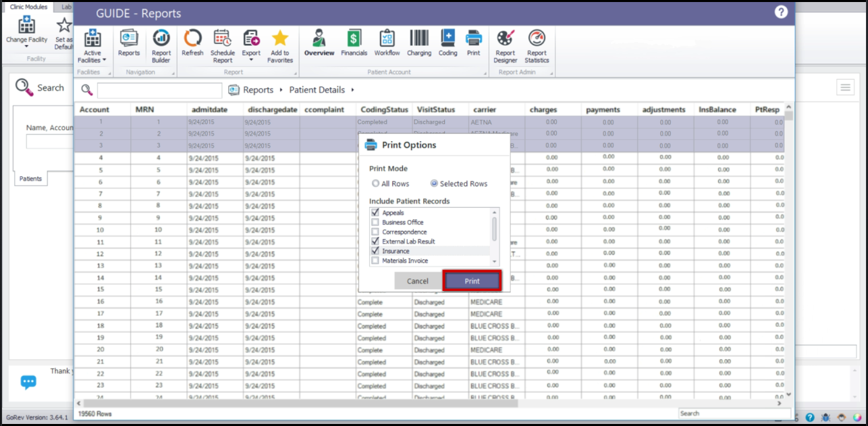The image size is (868, 426).
Task: Open the Report Designer
Action: pyautogui.click(x=506, y=46)
